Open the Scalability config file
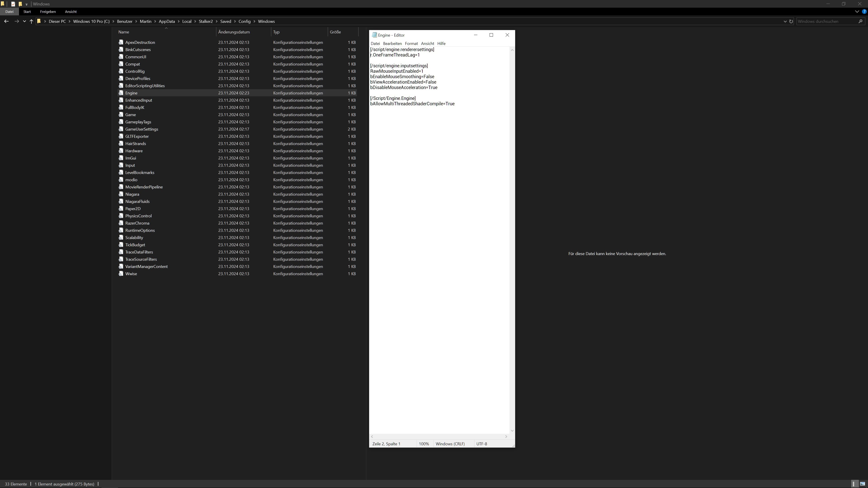868x488 pixels. click(134, 237)
